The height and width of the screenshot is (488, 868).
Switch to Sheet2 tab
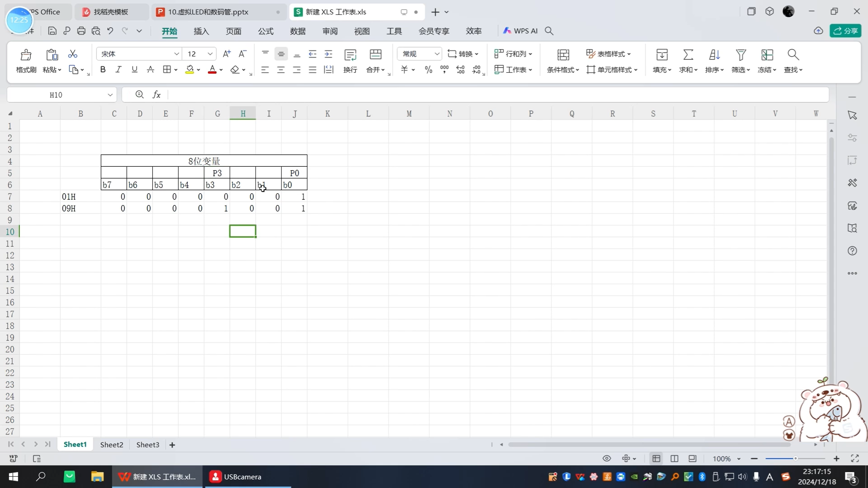pos(112,445)
